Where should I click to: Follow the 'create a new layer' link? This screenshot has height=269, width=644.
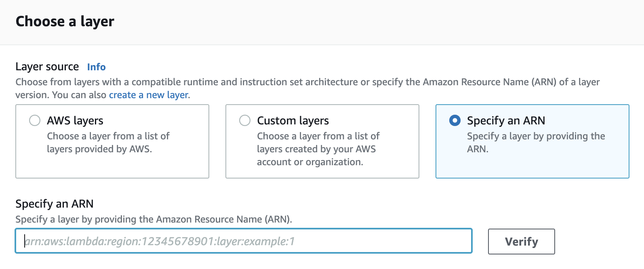148,95
